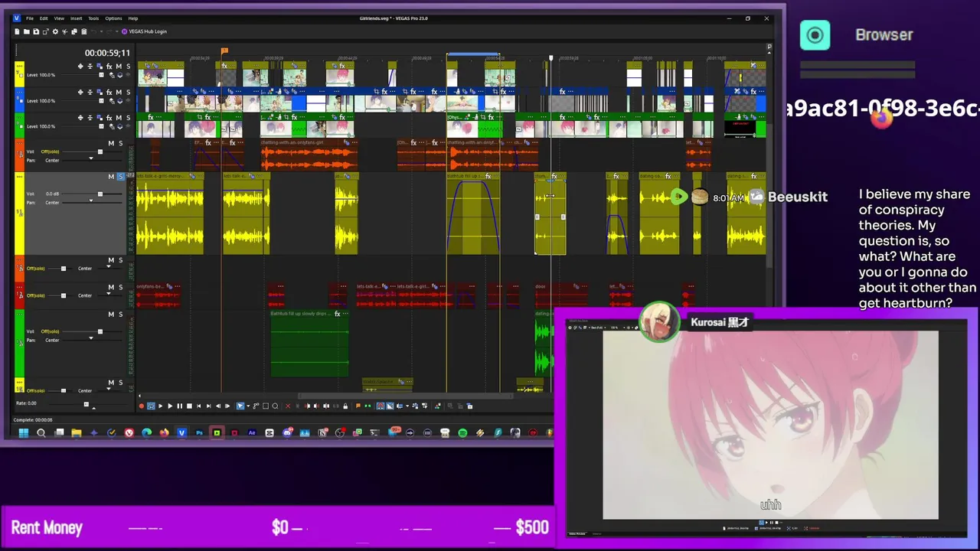Click the Windows Start button
980x551 pixels.
click(23, 433)
